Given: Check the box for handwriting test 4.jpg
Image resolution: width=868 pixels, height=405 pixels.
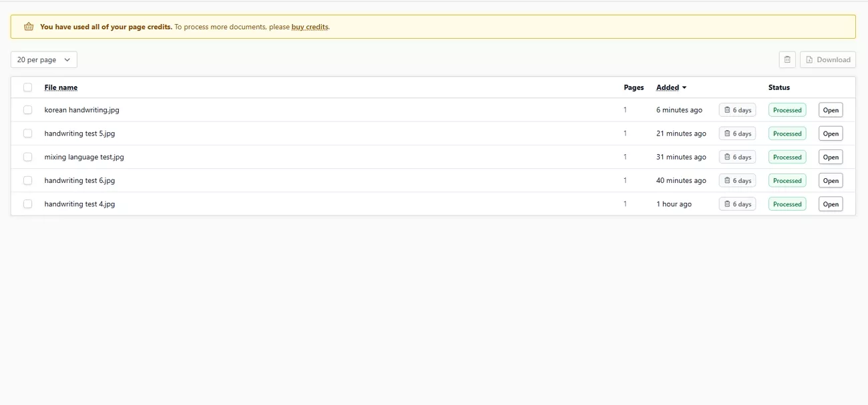Looking at the screenshot, I should [27, 204].
